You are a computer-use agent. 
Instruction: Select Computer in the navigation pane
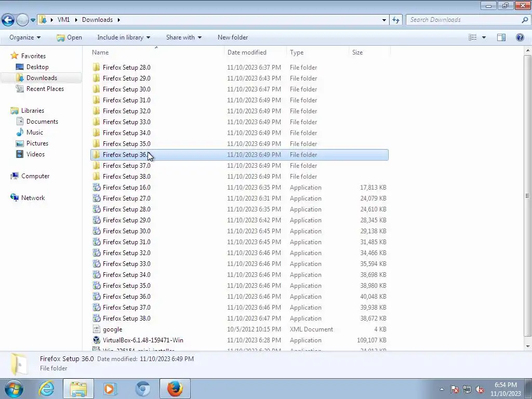pyautogui.click(x=35, y=176)
